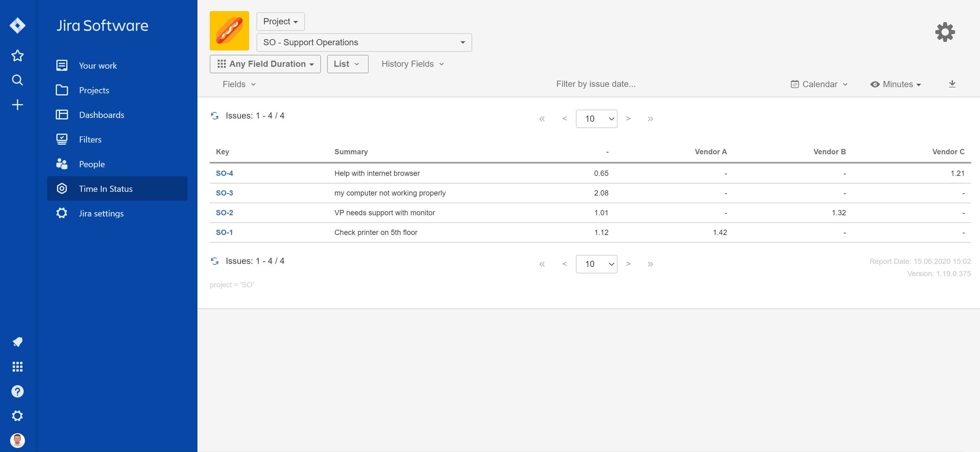980x452 pixels.
Task: Click the refresh icon next to Issues count
Action: tap(215, 116)
